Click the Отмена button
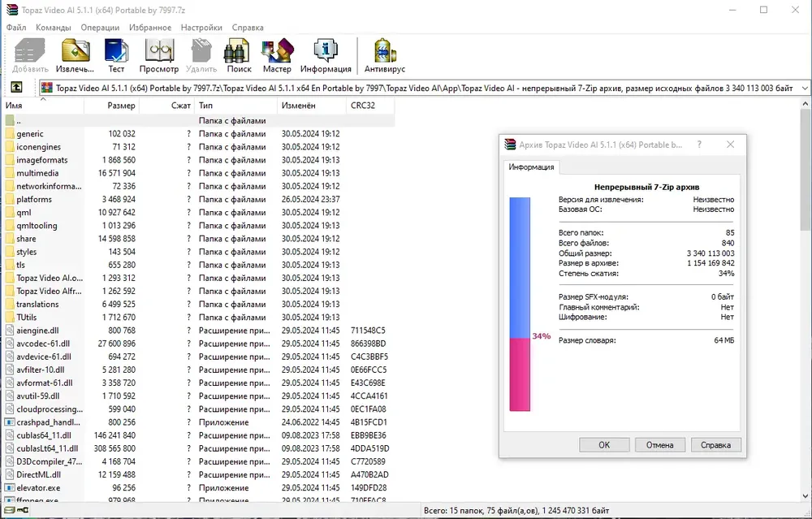Viewport: 812px width, 519px height. [x=659, y=445]
